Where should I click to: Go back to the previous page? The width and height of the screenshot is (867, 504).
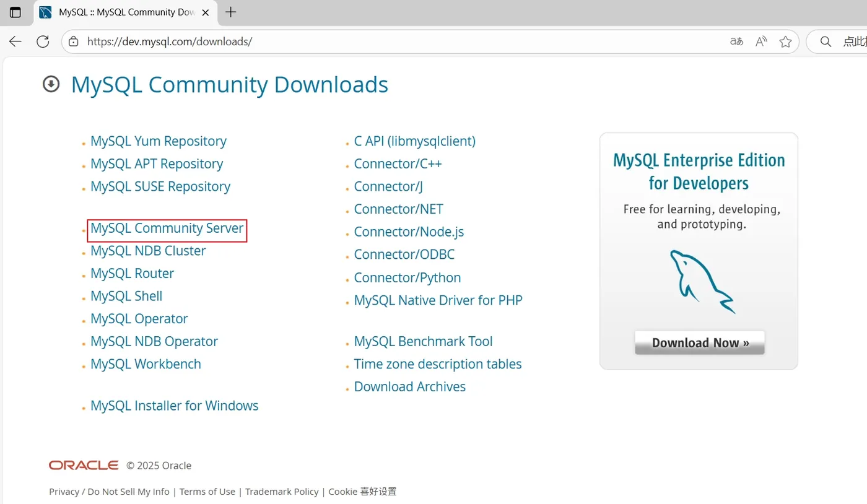pos(15,41)
